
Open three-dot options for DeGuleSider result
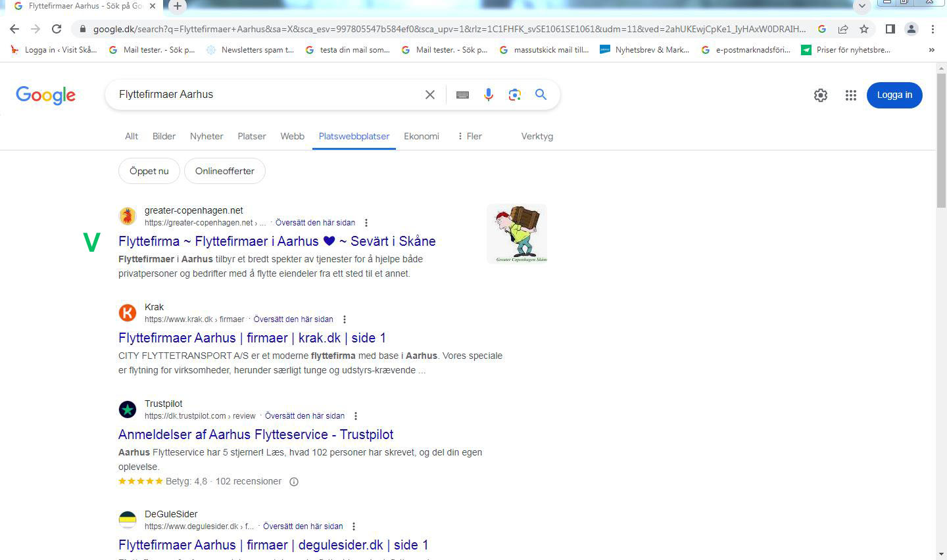click(354, 526)
